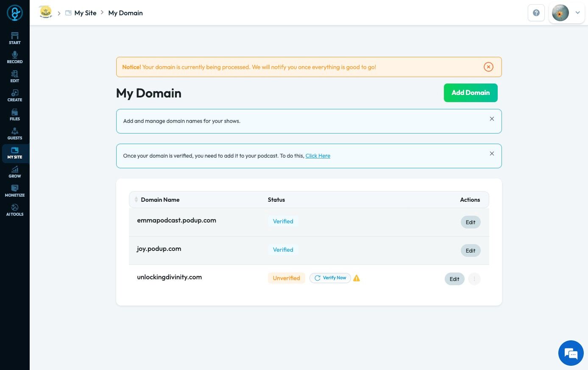Open the Grow section
Viewport: 588px width, 370px height.
coord(15,172)
